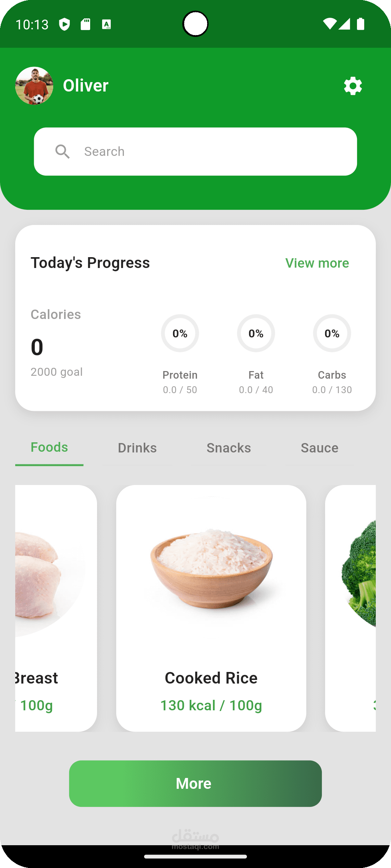Image resolution: width=391 pixels, height=868 pixels.
Task: Tap the battery icon in status bar
Action: pos(361,24)
